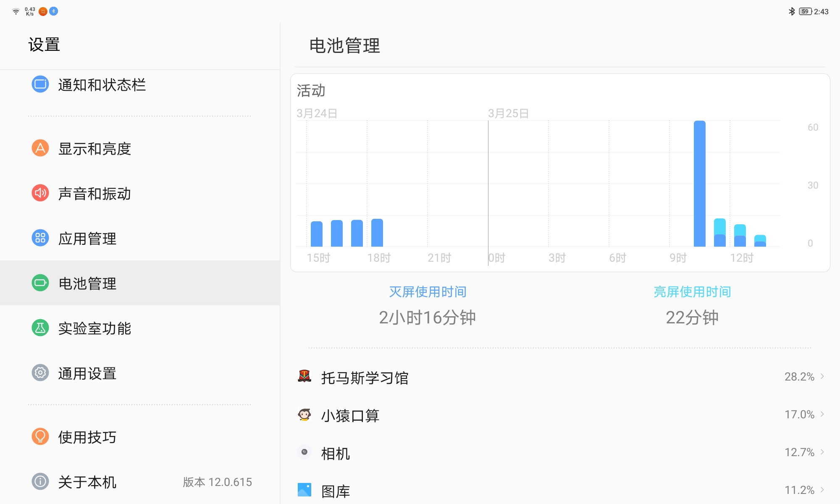Screen dimensions: 840x504
Task: Click the Bluetooth icon in the status bar
Action: coord(791,11)
